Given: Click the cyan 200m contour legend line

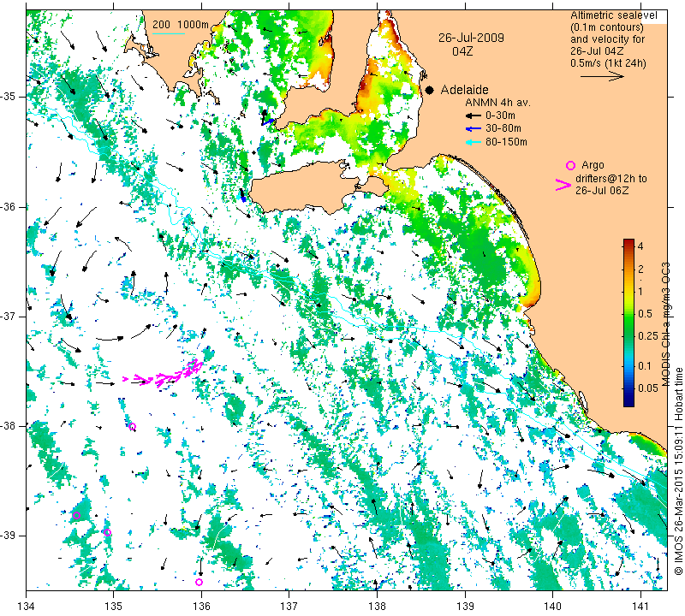Looking at the screenshot, I should point(169,33).
